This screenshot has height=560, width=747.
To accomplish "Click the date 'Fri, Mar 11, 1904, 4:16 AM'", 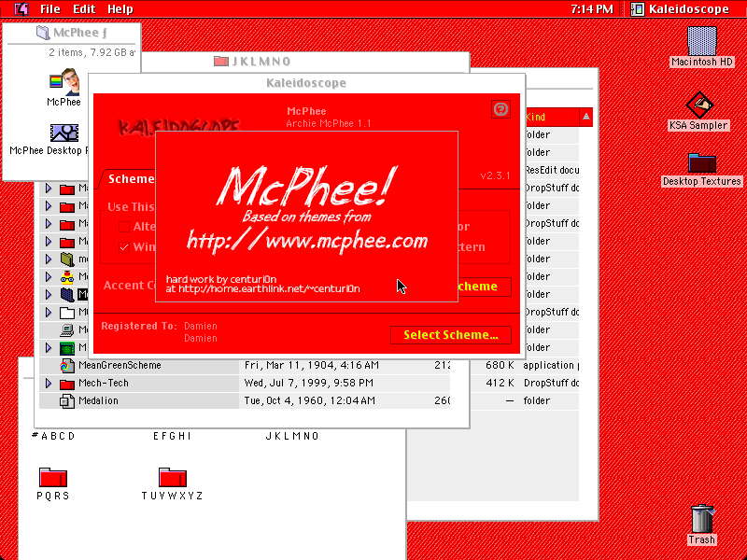I will 312,365.
